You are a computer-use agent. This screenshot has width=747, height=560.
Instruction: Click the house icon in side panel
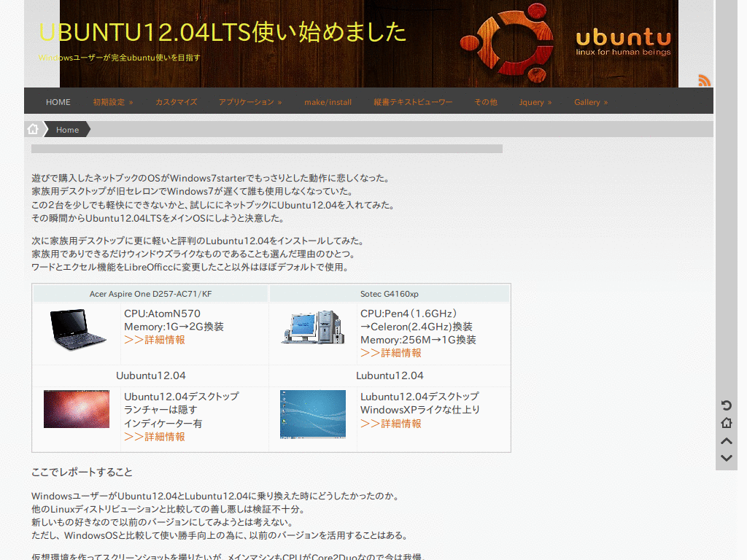click(x=726, y=423)
